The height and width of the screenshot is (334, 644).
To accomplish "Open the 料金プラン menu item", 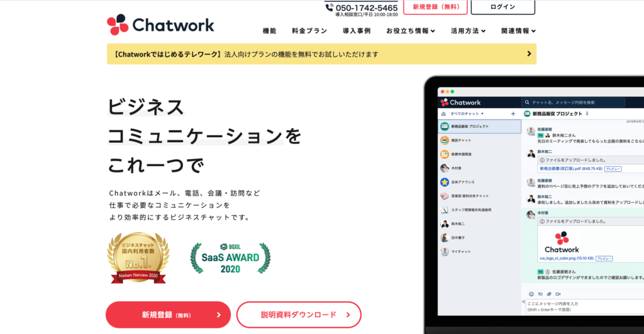I will click(309, 31).
